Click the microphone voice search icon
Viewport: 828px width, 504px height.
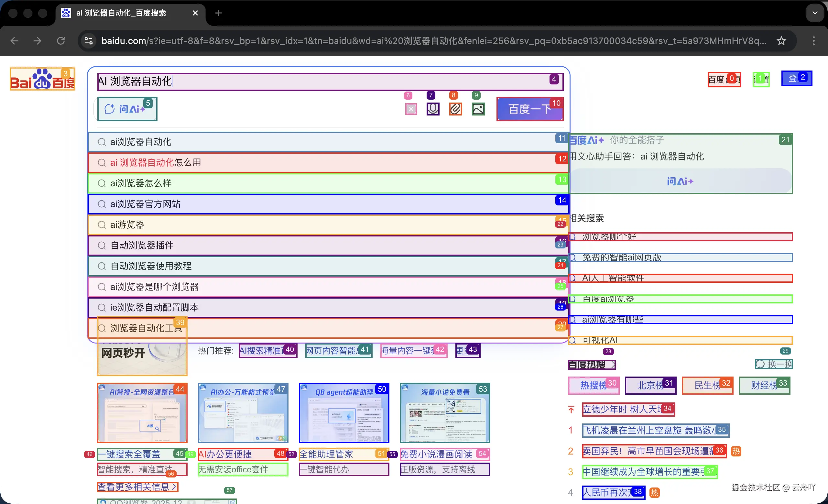coord(433,109)
